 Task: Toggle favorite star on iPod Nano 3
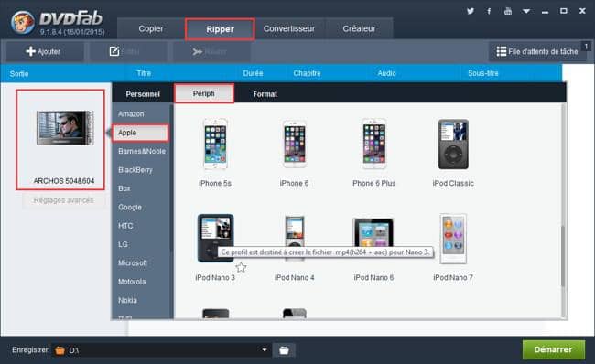point(241,267)
